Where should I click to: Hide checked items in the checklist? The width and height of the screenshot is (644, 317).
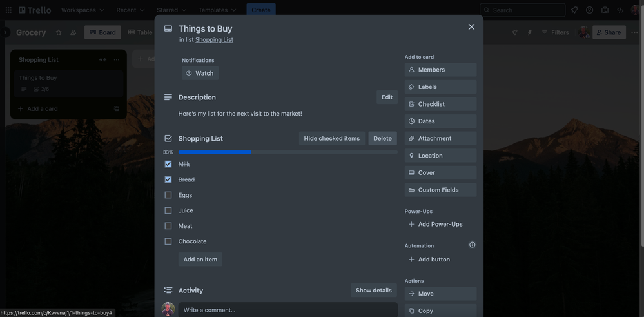[332, 138]
